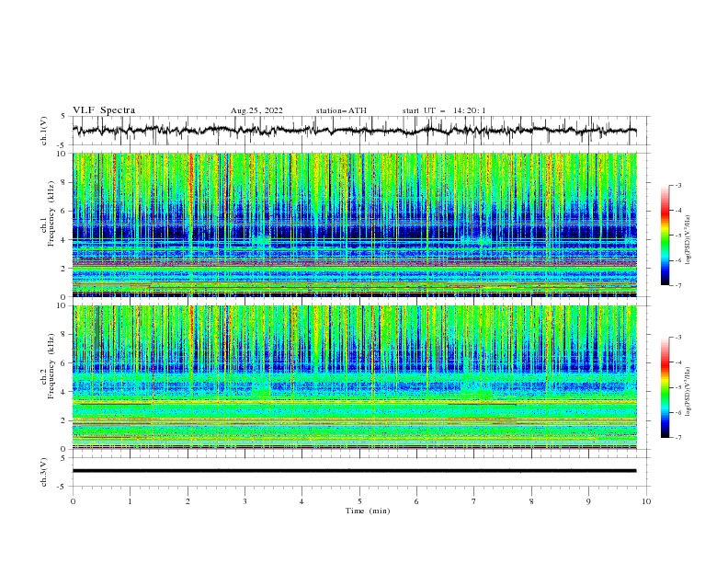Image resolution: width=728 pixels, height=563 pixels.
Task: Click the ch.2 spectrogram colorbar
Action: [665, 387]
